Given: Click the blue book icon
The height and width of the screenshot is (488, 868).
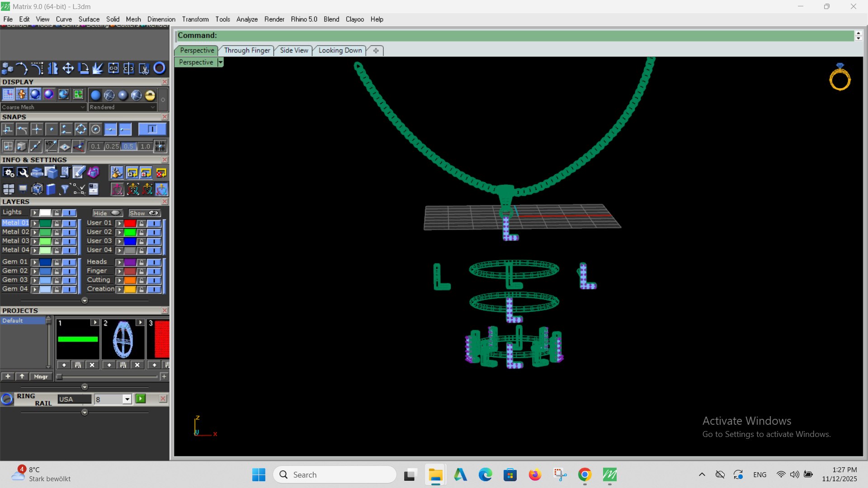Looking at the screenshot, I should (51, 189).
